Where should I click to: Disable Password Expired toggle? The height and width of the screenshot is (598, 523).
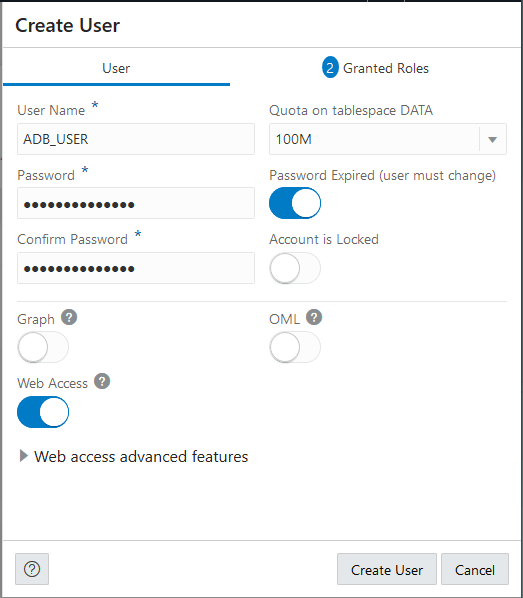pyautogui.click(x=295, y=203)
